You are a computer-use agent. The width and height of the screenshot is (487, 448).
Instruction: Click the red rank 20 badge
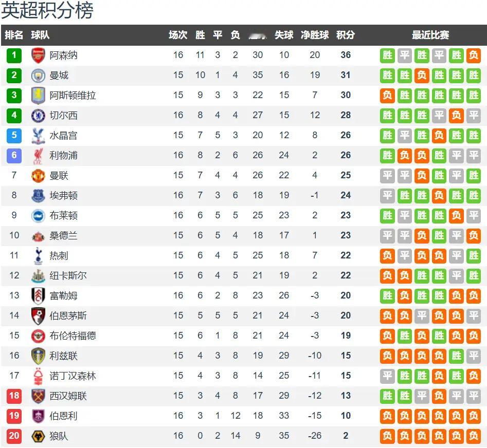click(14, 436)
